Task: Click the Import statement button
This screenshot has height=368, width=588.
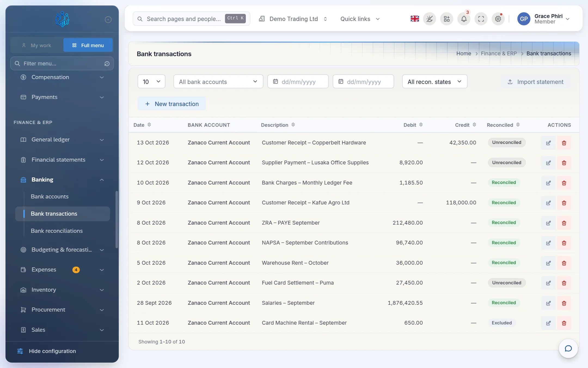Action: [x=535, y=82]
